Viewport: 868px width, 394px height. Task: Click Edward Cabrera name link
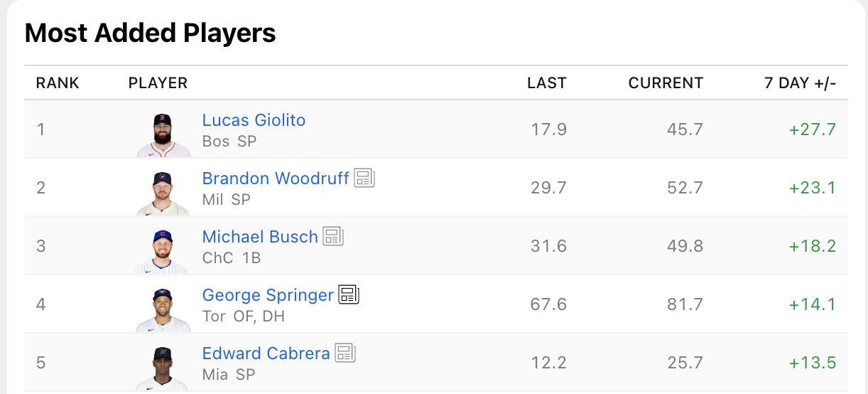click(x=266, y=353)
